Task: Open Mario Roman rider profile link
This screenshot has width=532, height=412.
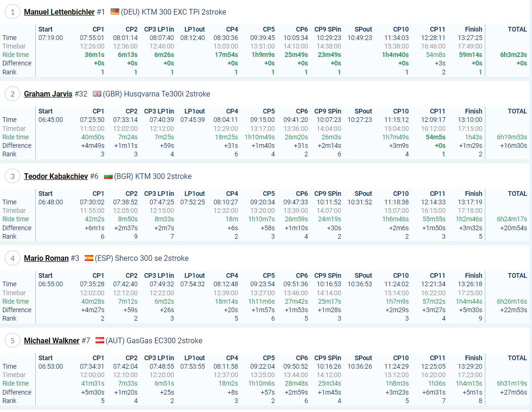Action: [46, 259]
